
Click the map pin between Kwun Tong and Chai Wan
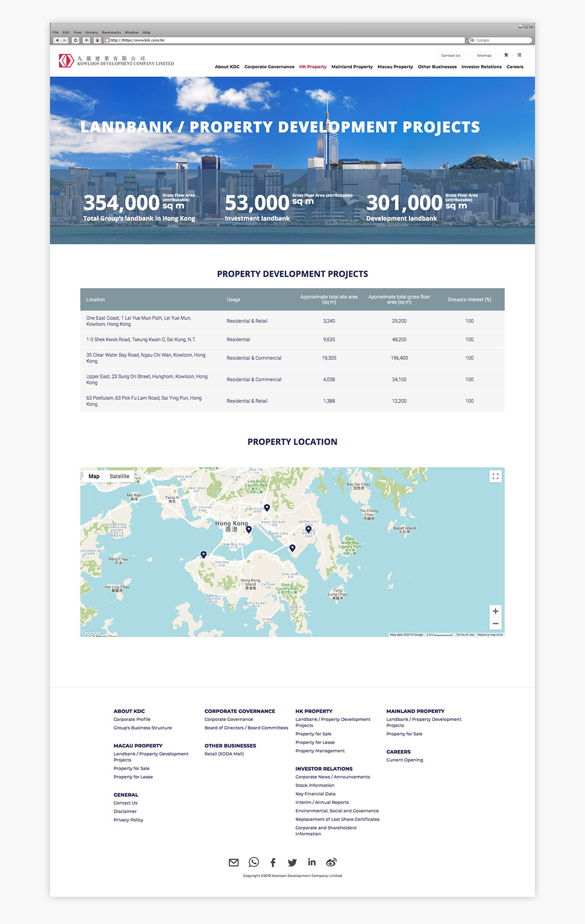click(292, 548)
